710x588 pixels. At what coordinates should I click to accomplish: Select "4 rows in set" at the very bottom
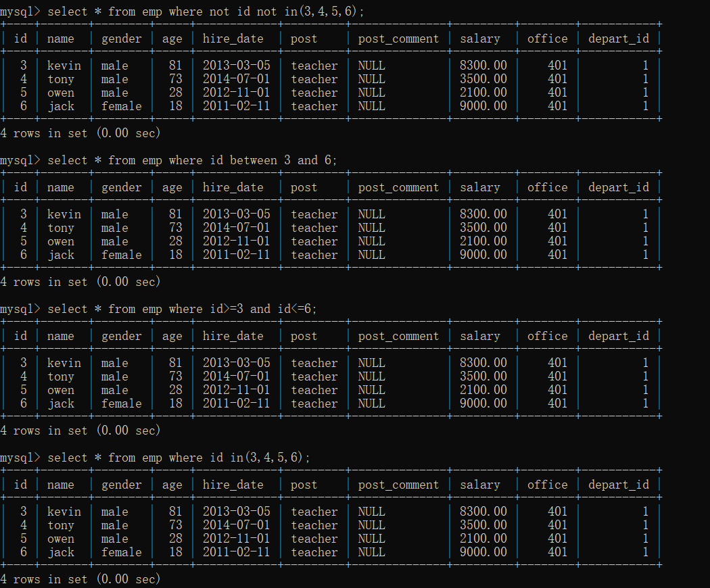(44, 579)
